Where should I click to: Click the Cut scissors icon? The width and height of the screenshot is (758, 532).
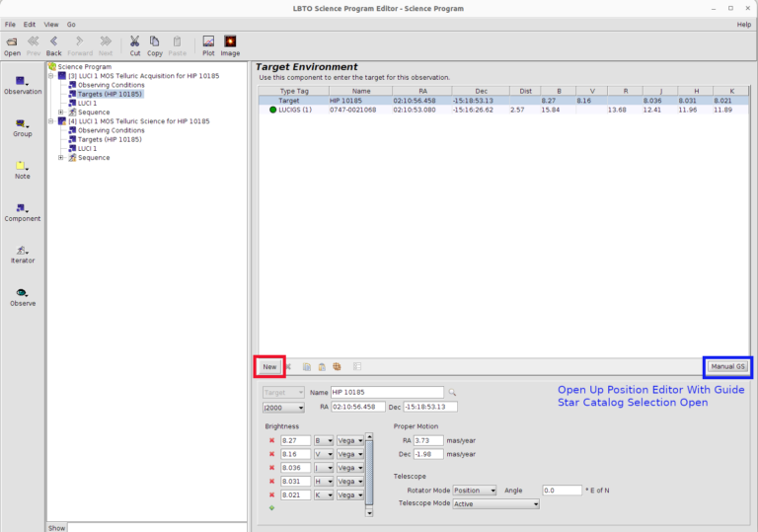tap(135, 41)
